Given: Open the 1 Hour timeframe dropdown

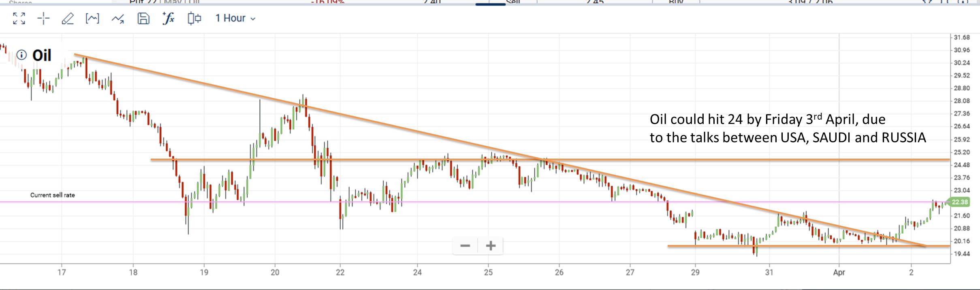Looking at the screenshot, I should pyautogui.click(x=235, y=18).
